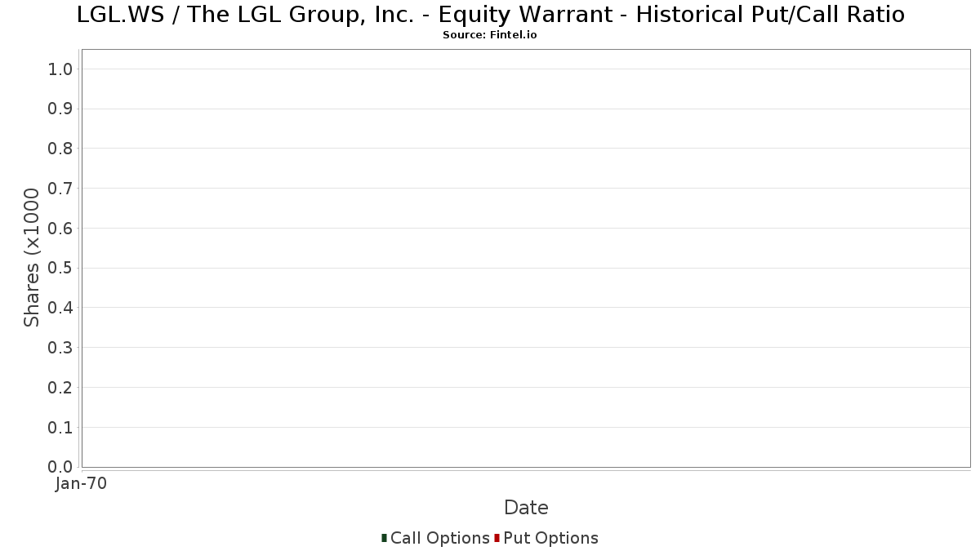Click the Source: Fintel.io subtitle
This screenshot has height=551, width=980.
click(x=490, y=35)
